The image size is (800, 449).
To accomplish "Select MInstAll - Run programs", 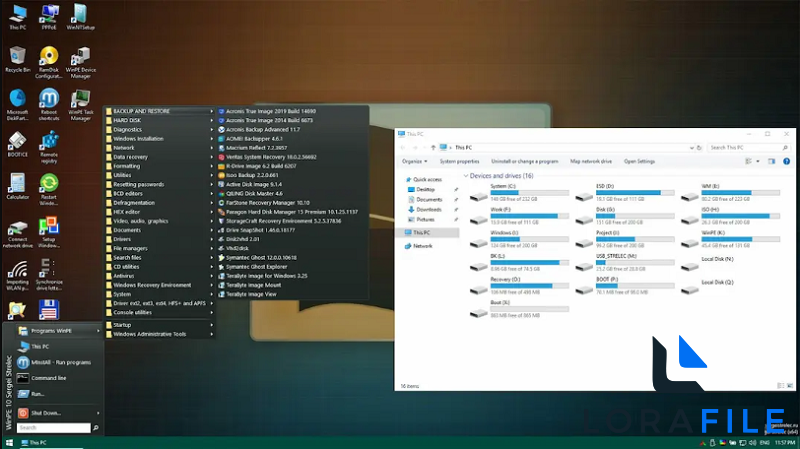I will click(x=58, y=362).
